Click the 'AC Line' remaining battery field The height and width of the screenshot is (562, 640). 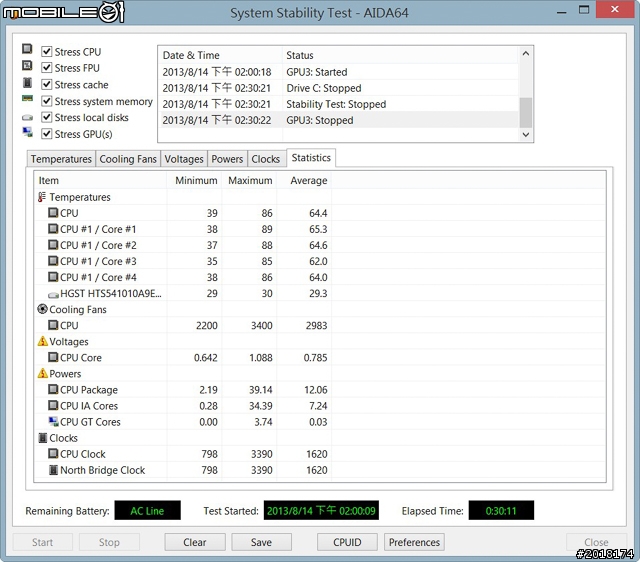pyautogui.click(x=147, y=510)
